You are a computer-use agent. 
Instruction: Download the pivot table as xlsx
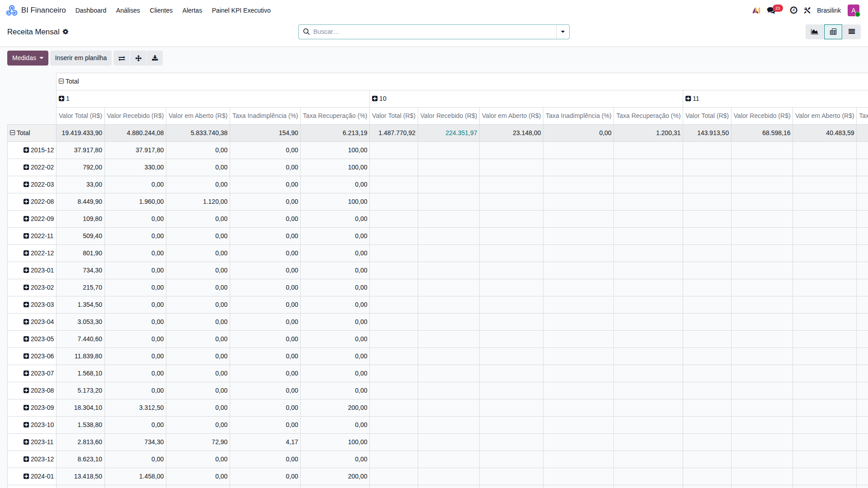pyautogui.click(x=155, y=58)
